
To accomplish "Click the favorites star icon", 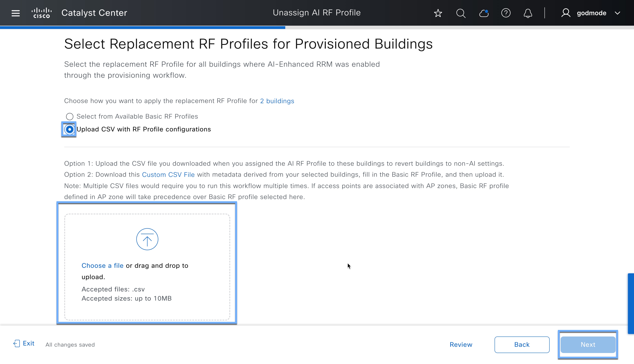I will [438, 13].
